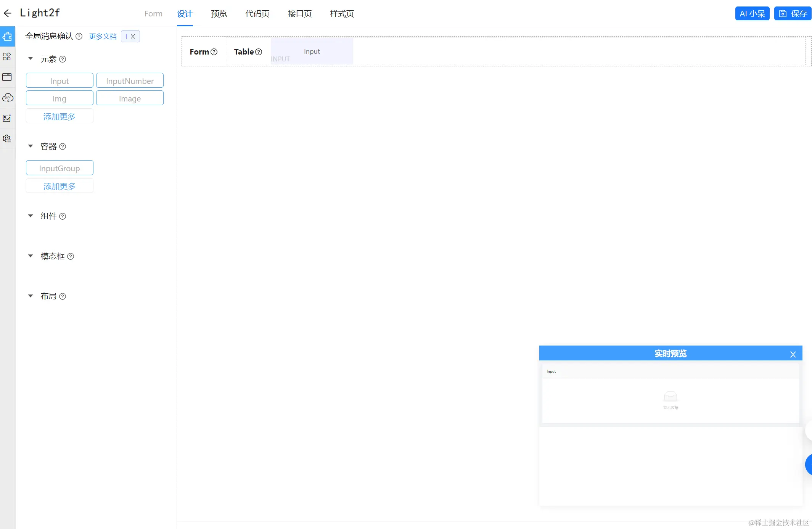Switch to the 预览 tab
Viewport: 812px width, 529px height.
pyautogui.click(x=219, y=14)
